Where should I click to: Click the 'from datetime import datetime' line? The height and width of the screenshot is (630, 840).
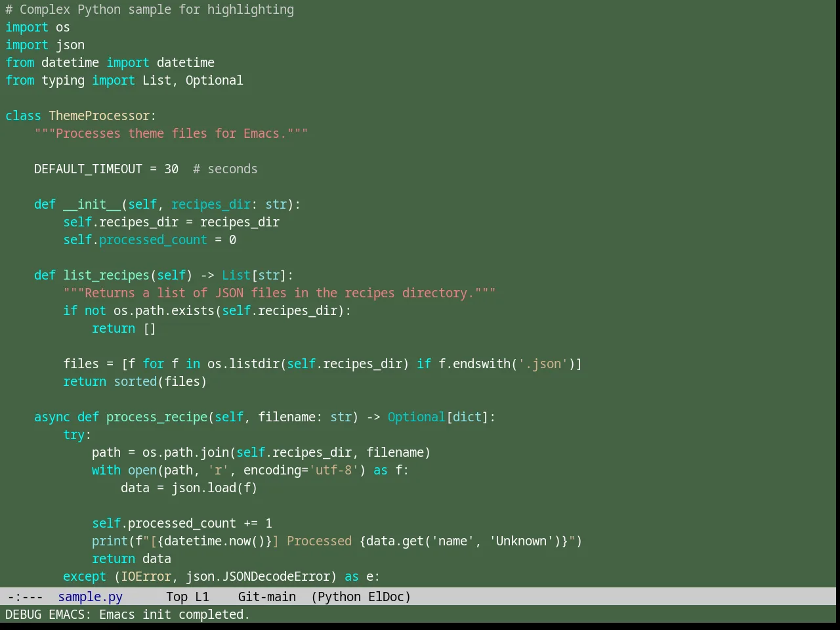point(110,62)
